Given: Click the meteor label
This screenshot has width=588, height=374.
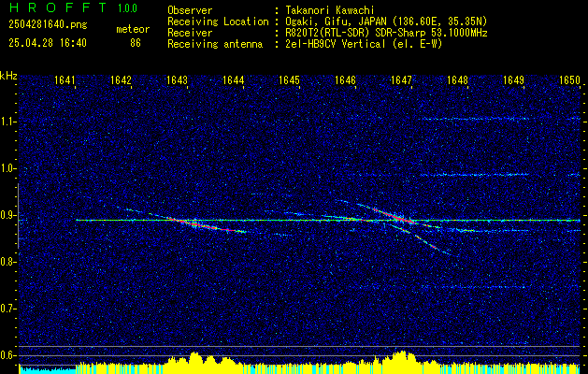Looking at the screenshot, I should tap(133, 29).
